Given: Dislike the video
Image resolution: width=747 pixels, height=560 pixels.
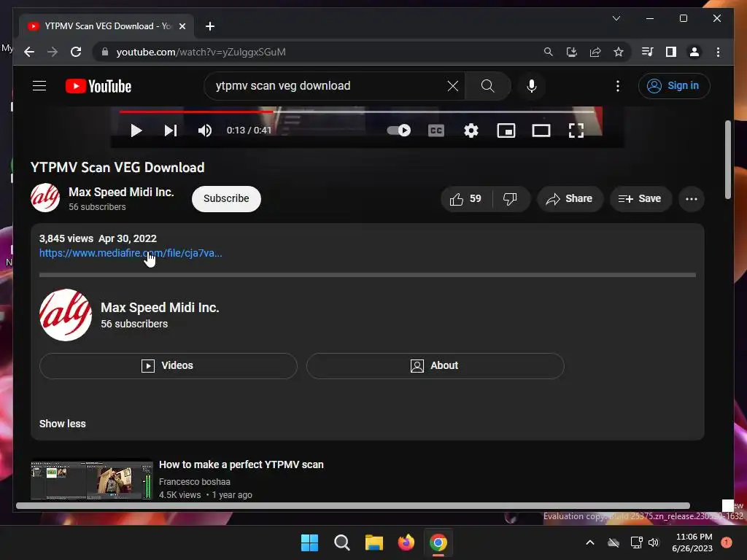Looking at the screenshot, I should (x=510, y=198).
